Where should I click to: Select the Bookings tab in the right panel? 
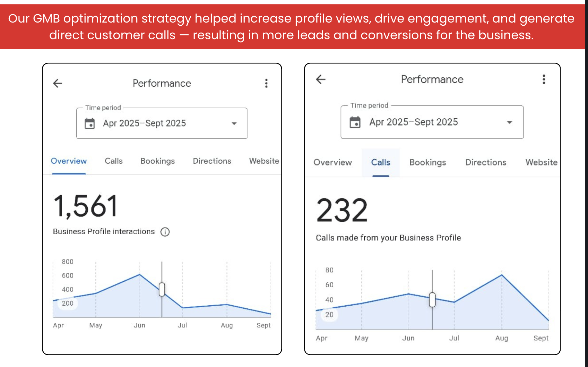tap(428, 163)
